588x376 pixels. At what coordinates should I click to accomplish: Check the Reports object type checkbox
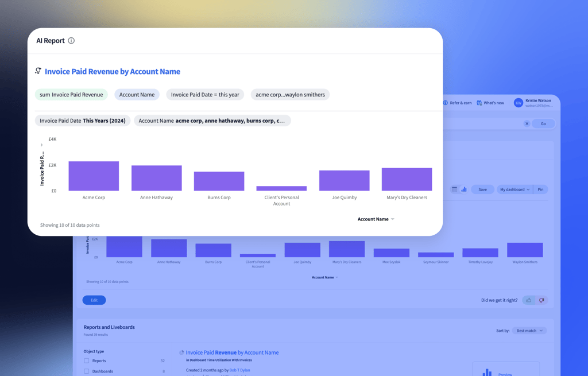(87, 361)
